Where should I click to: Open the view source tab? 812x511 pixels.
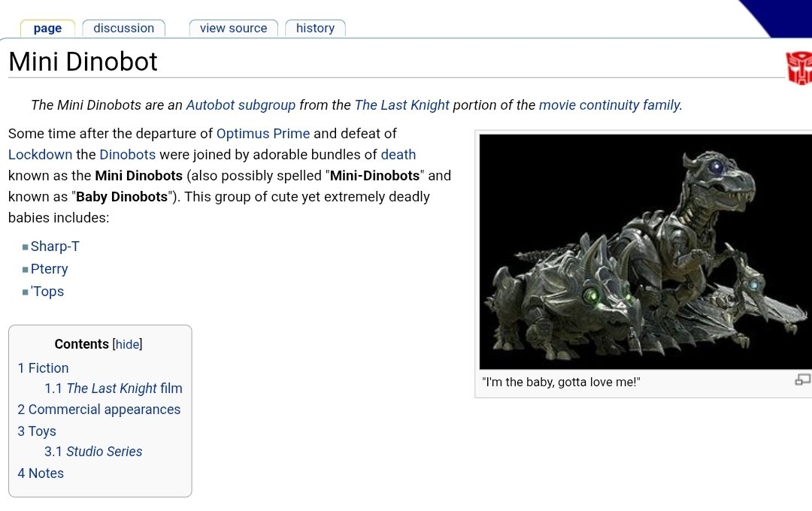tap(233, 28)
